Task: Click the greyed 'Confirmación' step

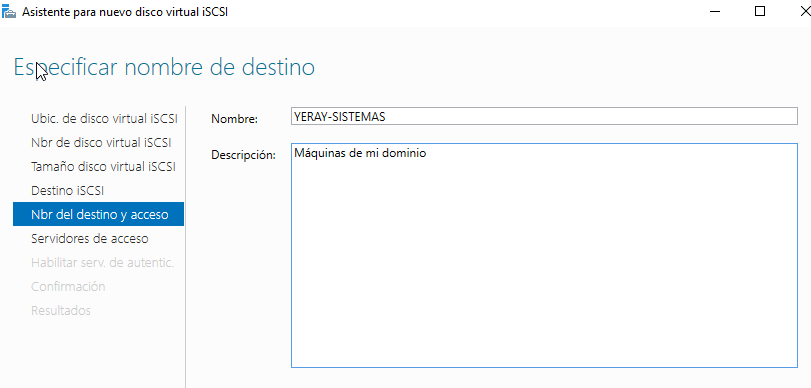Action: click(x=68, y=286)
